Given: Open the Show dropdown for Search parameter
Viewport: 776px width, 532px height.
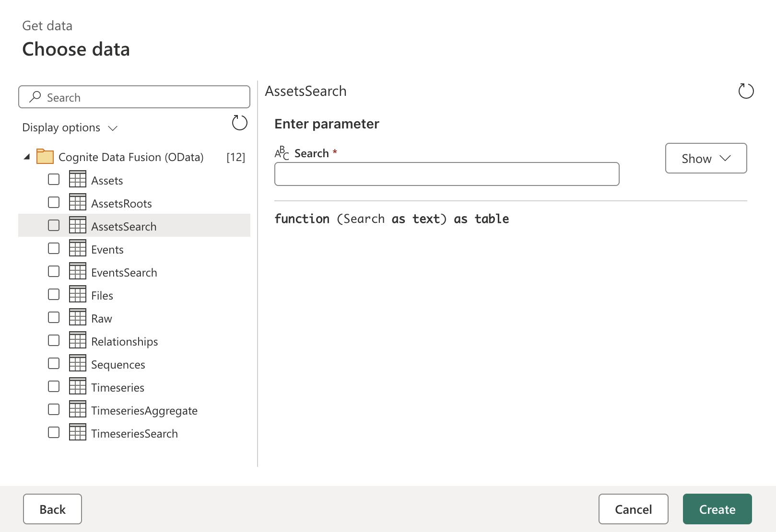Looking at the screenshot, I should point(705,158).
